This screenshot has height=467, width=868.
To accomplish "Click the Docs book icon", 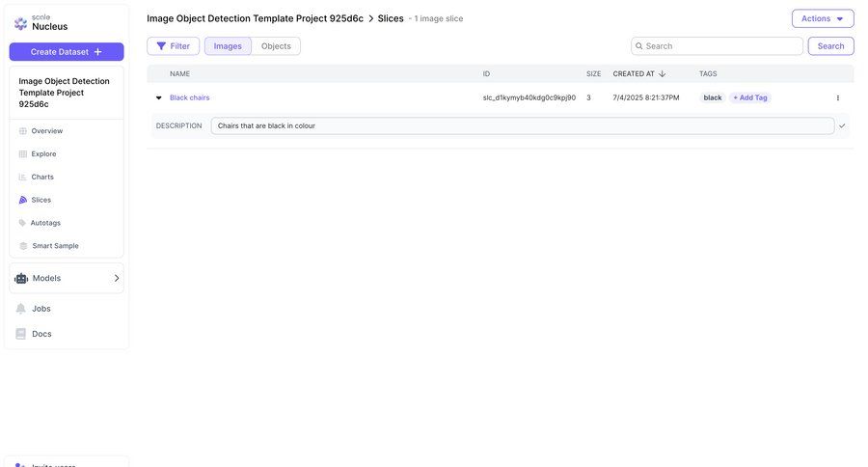I will tap(20, 334).
